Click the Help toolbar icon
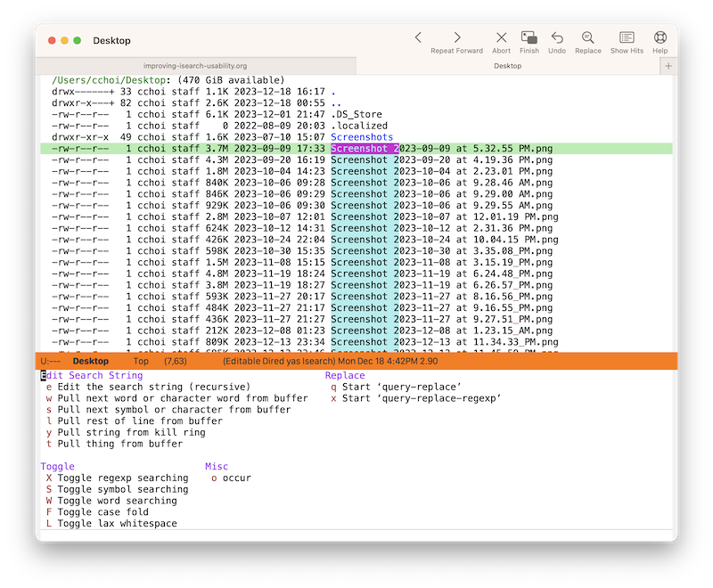This screenshot has height=588, width=713. coord(660,37)
